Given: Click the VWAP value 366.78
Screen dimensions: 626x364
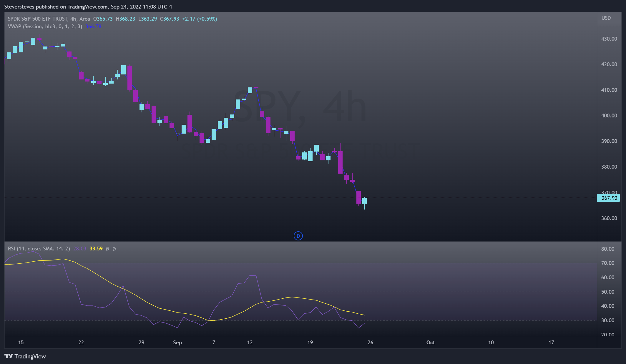Looking at the screenshot, I should coord(93,26).
